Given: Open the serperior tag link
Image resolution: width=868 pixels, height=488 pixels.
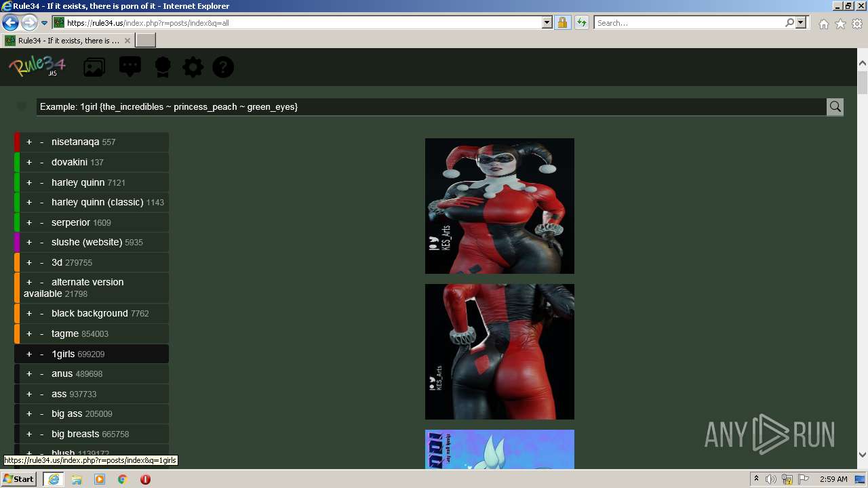Looking at the screenshot, I should [71, 223].
